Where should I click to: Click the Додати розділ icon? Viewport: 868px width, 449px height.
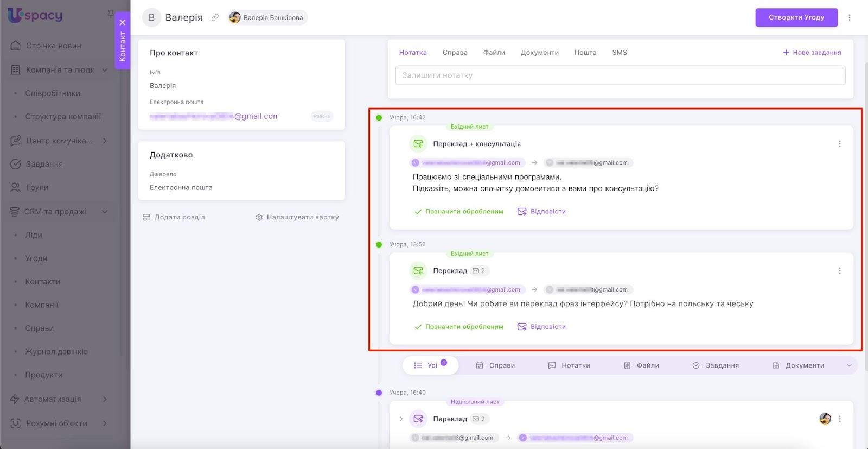[146, 217]
